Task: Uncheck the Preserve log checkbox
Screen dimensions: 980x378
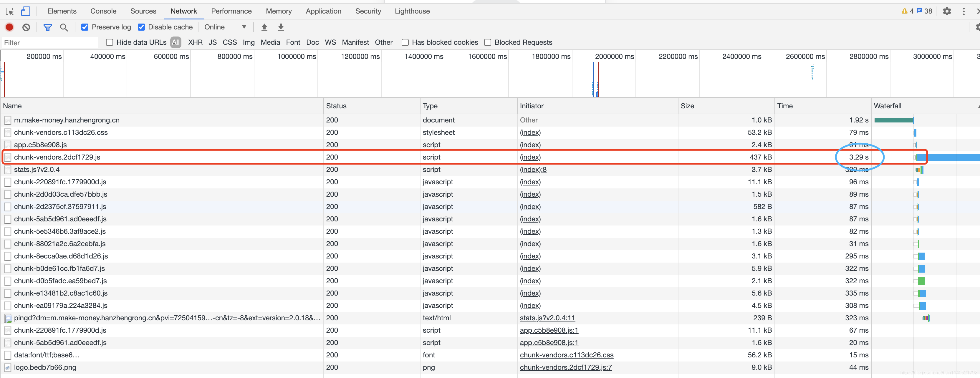Action: (x=85, y=27)
